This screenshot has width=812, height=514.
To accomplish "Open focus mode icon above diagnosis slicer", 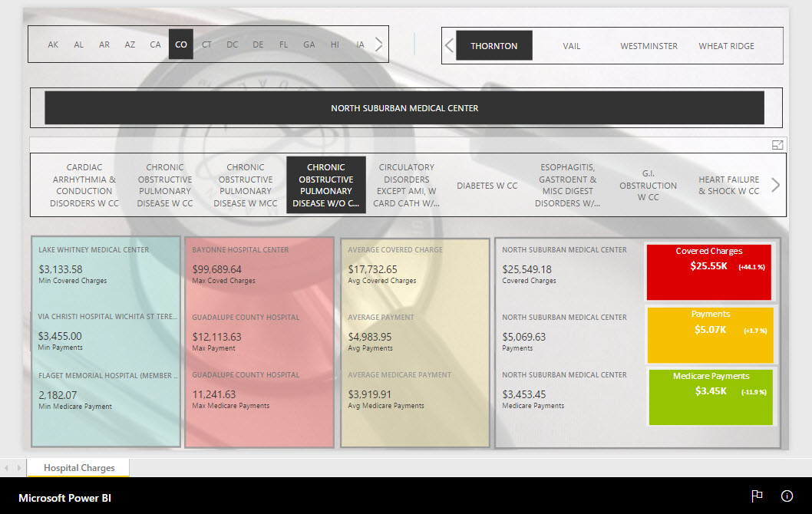I will 777,145.
